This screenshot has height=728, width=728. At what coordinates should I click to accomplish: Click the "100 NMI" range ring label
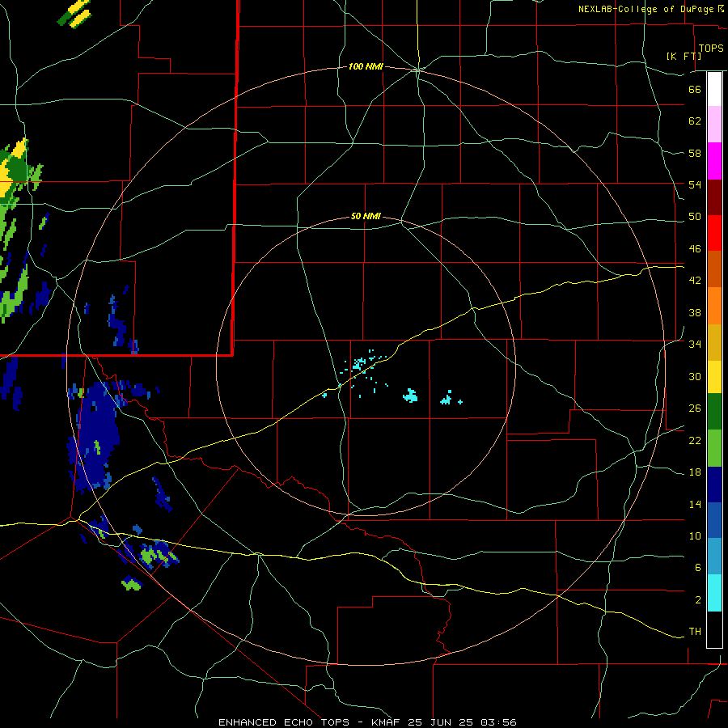click(x=366, y=67)
